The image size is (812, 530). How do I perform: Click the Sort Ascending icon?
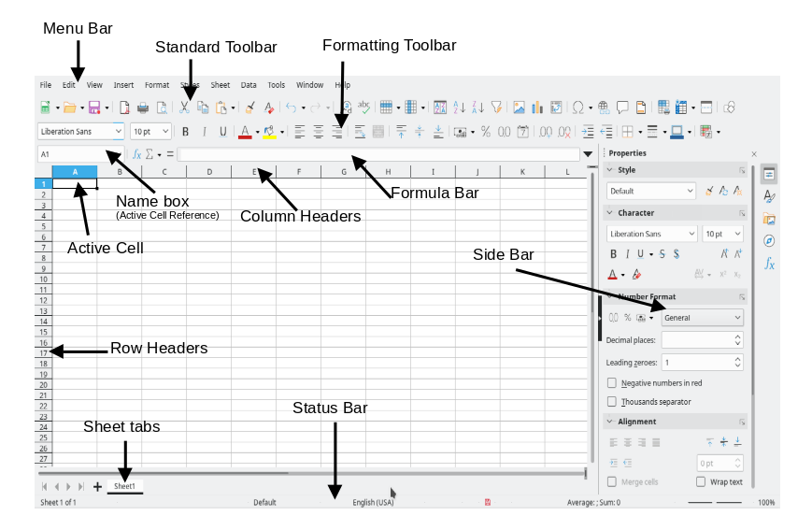click(x=459, y=107)
